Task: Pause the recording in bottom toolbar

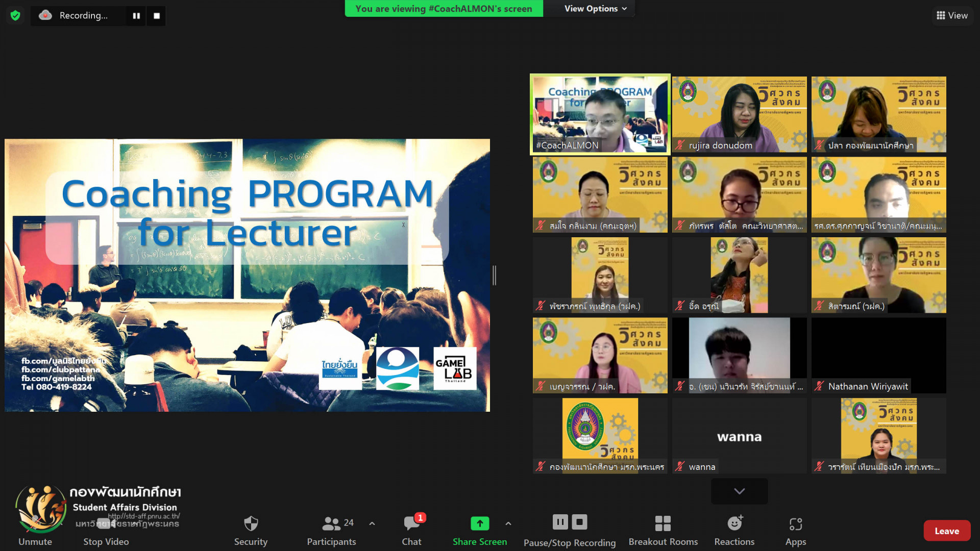Action: click(560, 522)
